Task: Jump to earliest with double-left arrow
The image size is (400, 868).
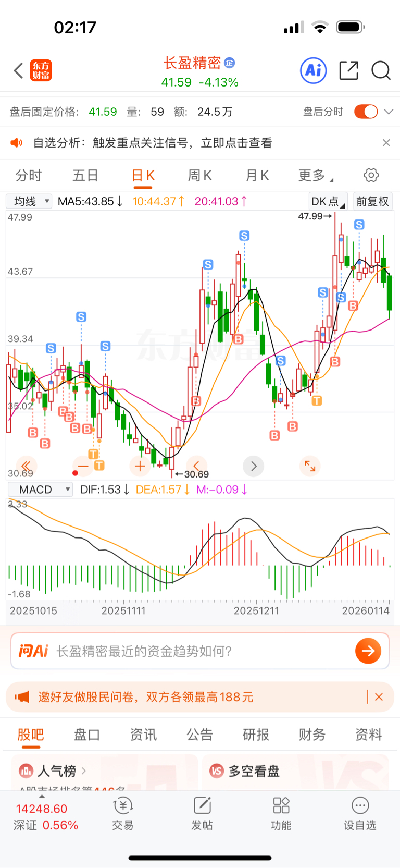Action: [x=26, y=466]
